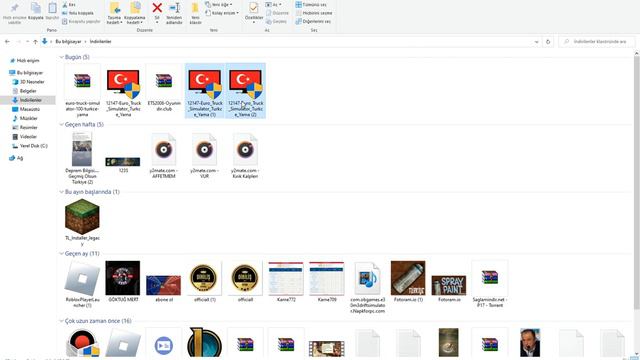
Task: Collapse the Bu ayın başlarında (1) group
Action: click(x=62, y=192)
